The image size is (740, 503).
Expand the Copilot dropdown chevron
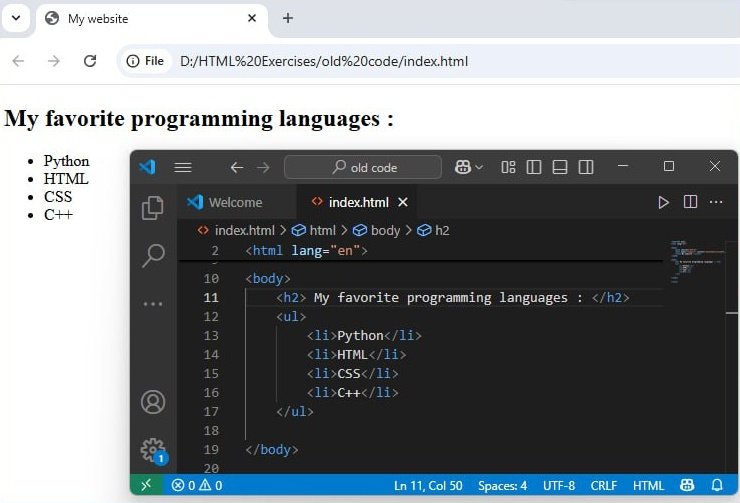[479, 167]
